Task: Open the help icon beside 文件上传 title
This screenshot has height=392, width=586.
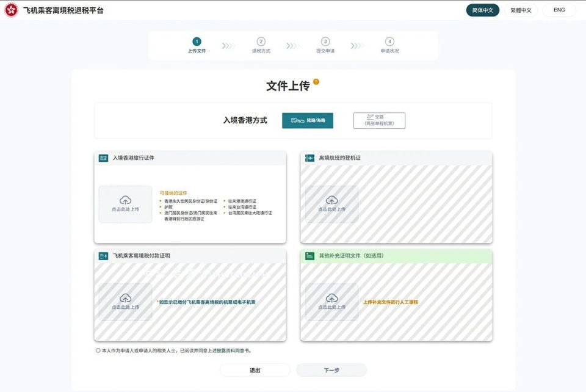Action: click(x=316, y=82)
